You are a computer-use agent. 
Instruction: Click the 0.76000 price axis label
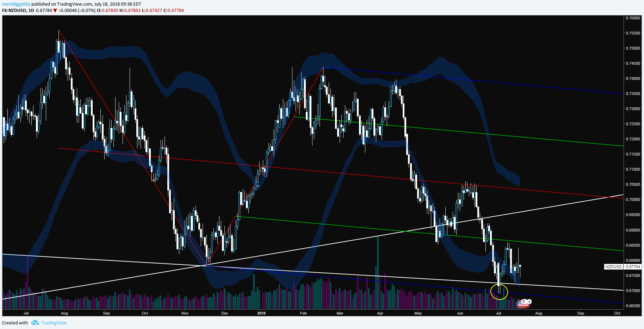click(633, 18)
